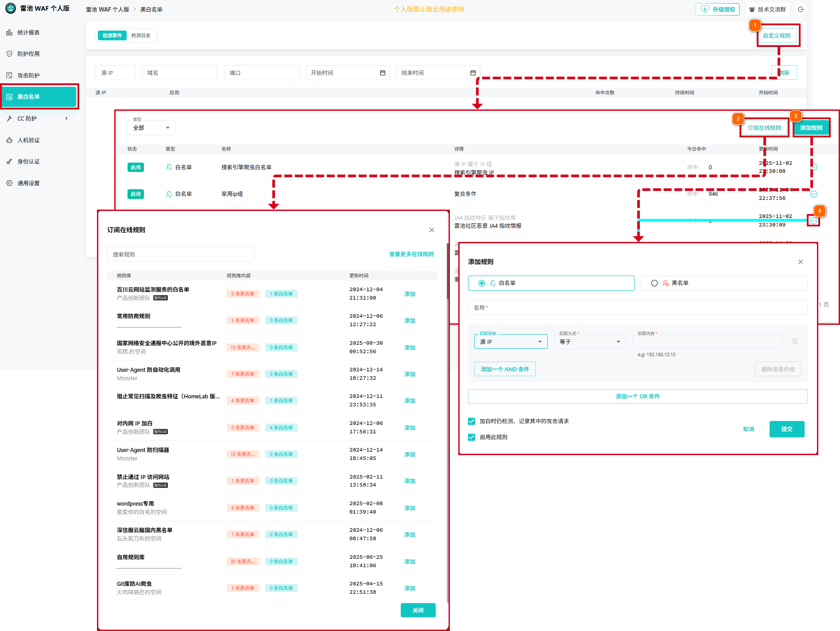840x631 pixels.
Task: Click more-options icon for 家用ip组 row
Action: click(x=813, y=194)
